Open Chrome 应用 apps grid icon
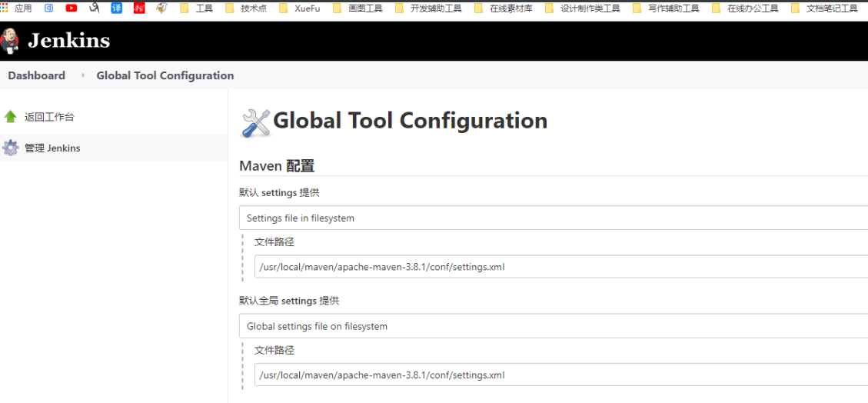The height and width of the screenshot is (403, 868). click(5, 8)
